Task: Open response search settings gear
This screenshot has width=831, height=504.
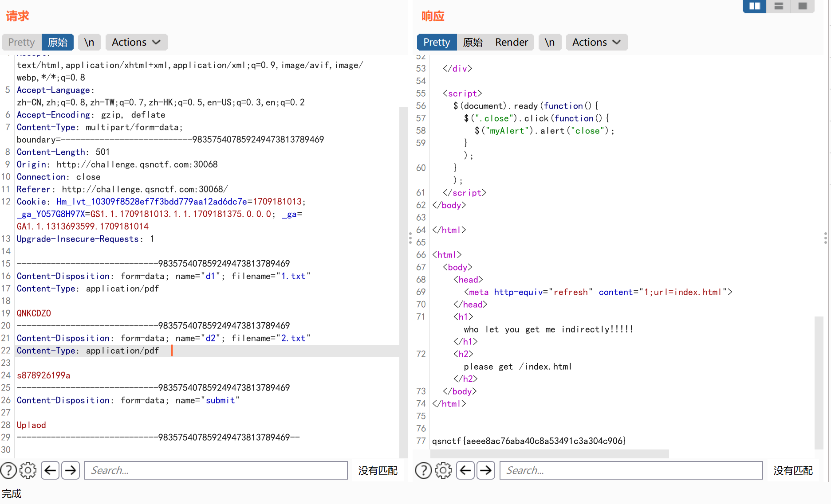Action: point(443,470)
